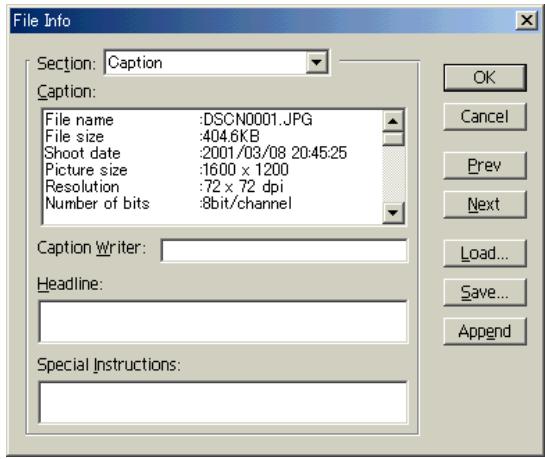Click the Save... button
This screenshot has height=459, width=545.
(x=485, y=292)
